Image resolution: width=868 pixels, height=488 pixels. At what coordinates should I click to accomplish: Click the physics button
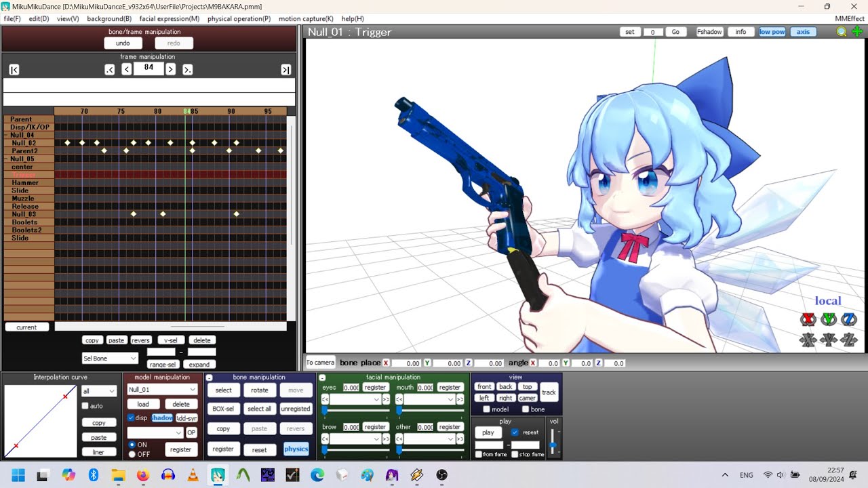pyautogui.click(x=296, y=449)
